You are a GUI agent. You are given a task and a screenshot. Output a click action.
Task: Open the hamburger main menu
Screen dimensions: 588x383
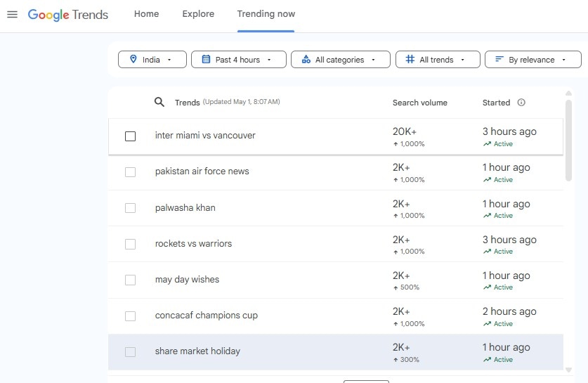pos(13,14)
